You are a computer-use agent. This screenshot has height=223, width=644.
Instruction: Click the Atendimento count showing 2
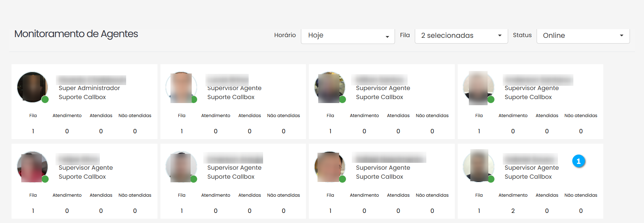(x=513, y=211)
